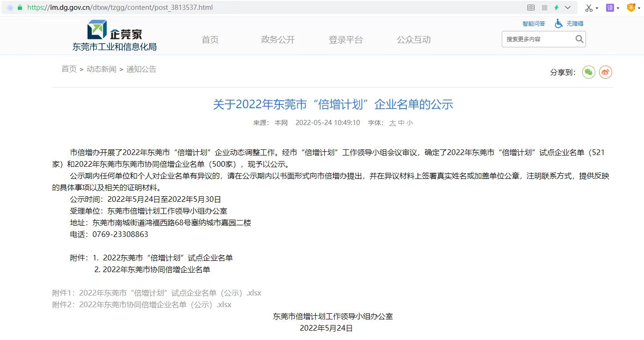Open dropdown arrow next to translate icon
This screenshot has height=340, width=644.
click(618, 8)
